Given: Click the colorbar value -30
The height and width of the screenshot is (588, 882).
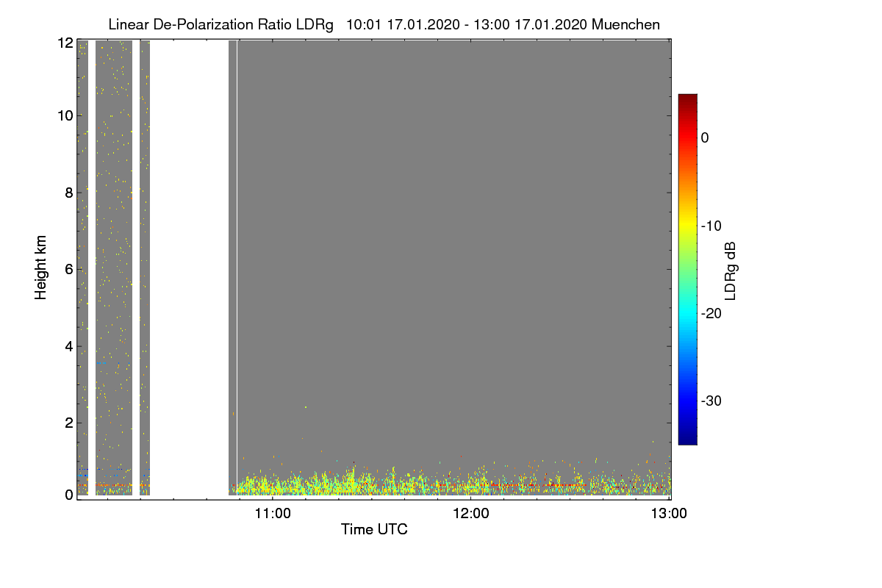Looking at the screenshot, I should click(x=713, y=401).
